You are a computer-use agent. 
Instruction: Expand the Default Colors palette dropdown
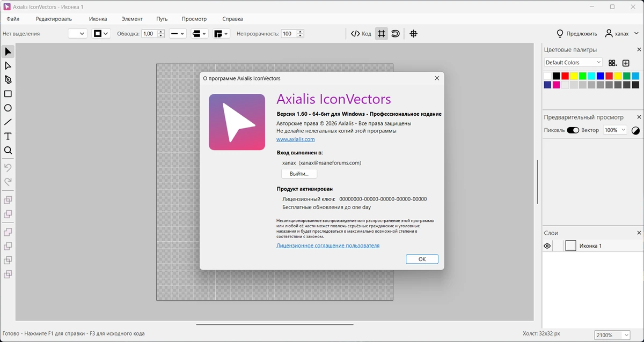click(573, 63)
